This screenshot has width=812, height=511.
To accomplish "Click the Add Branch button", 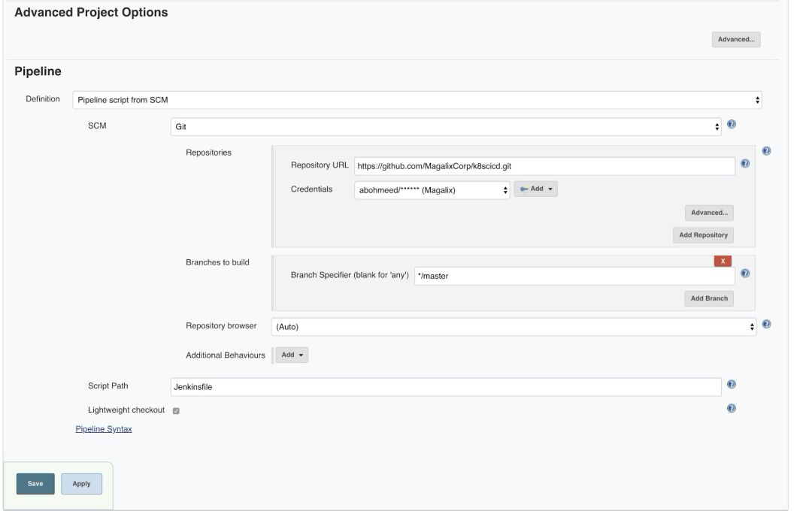I will 710,298.
